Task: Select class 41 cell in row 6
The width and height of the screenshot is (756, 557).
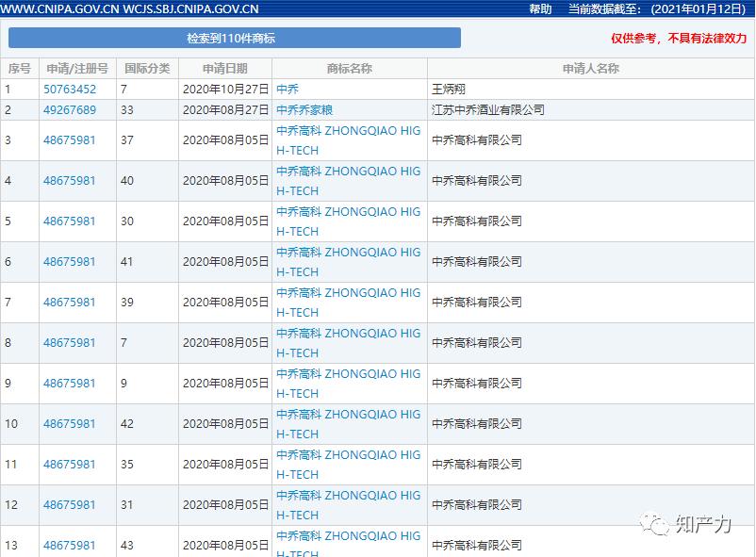Action: point(147,262)
